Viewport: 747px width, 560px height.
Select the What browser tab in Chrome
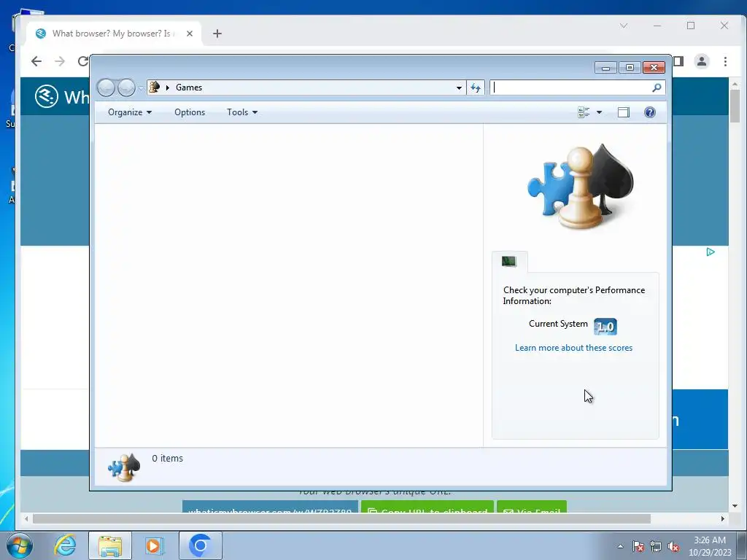pyautogui.click(x=111, y=34)
